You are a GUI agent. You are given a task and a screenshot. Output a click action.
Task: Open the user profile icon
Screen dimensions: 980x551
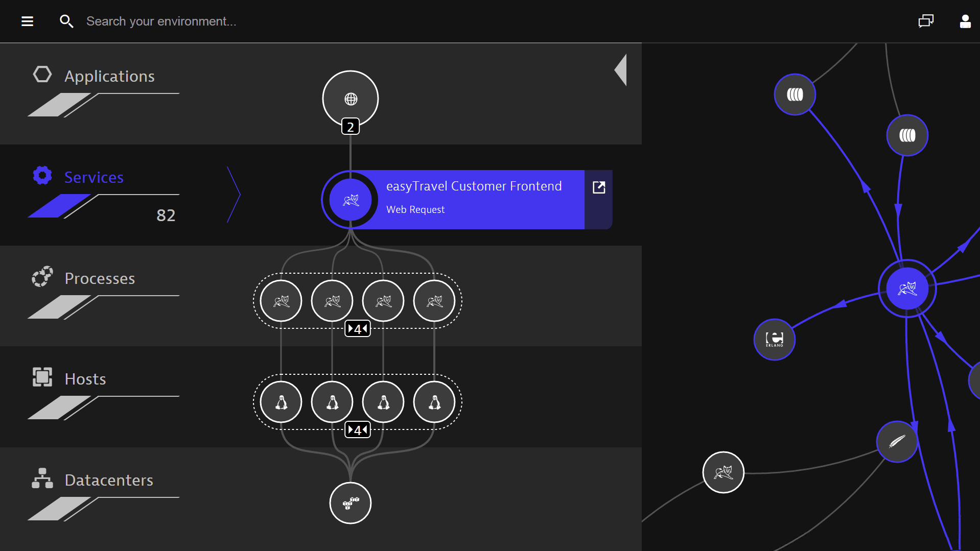click(x=965, y=21)
